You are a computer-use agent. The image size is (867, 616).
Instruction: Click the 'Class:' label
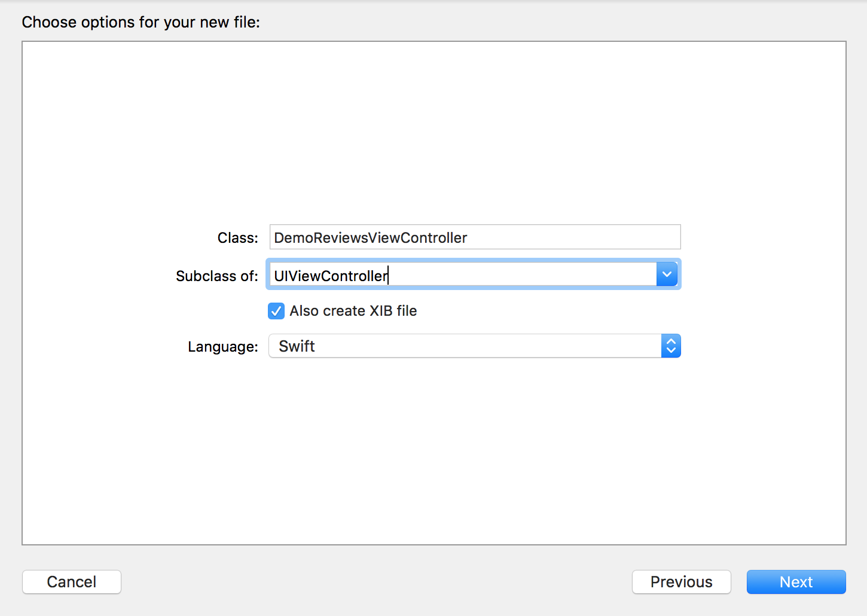(x=238, y=238)
